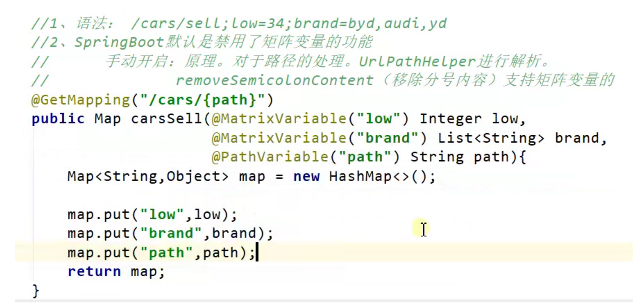Click UrlPathHelper in the comment
The height and width of the screenshot is (307, 644).
tap(417, 61)
